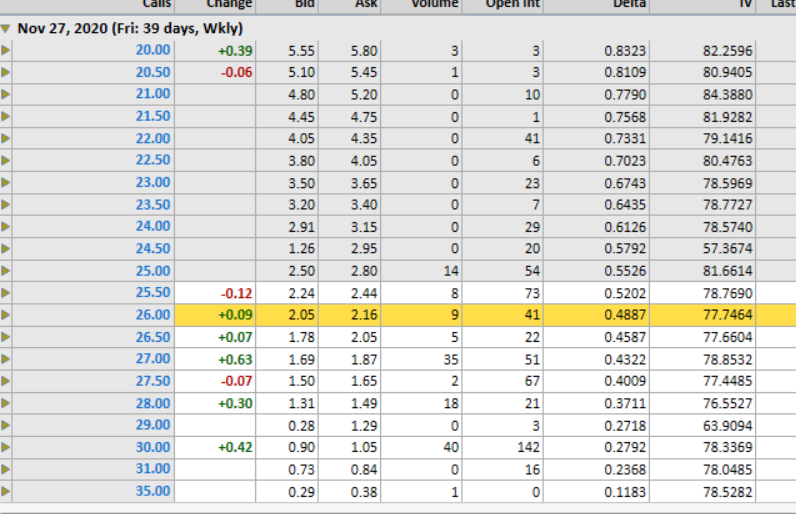
Task: Open the 25.50 strike link
Action: 153,293
